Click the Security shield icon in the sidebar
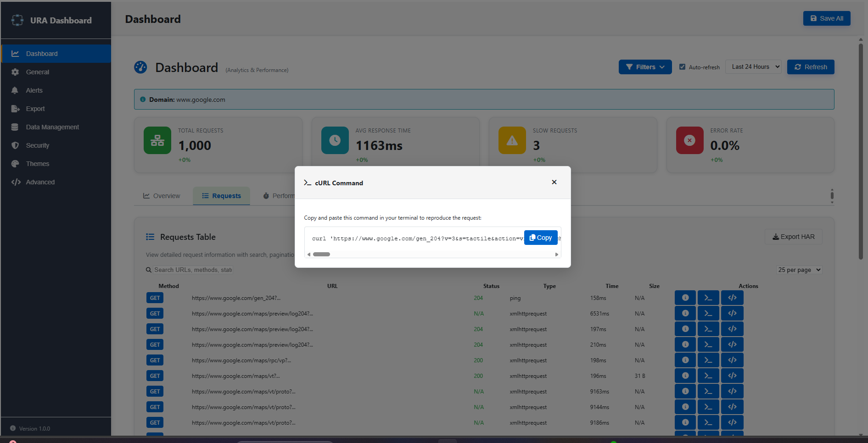This screenshot has width=868, height=443. 15,145
